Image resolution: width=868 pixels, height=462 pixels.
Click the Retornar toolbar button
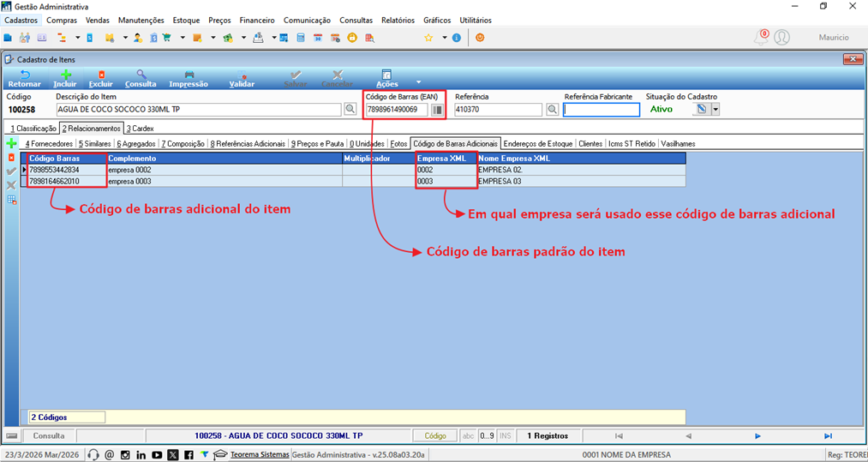click(24, 79)
